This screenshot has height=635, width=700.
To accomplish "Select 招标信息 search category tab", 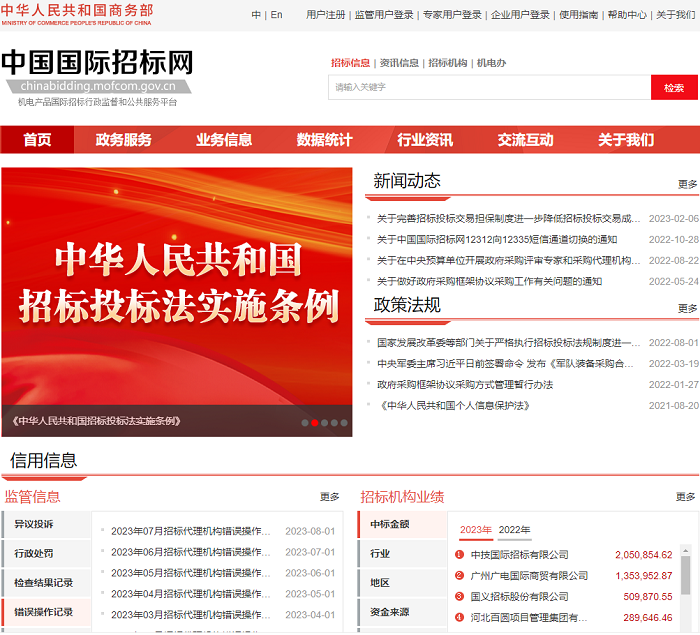I will tap(350, 63).
